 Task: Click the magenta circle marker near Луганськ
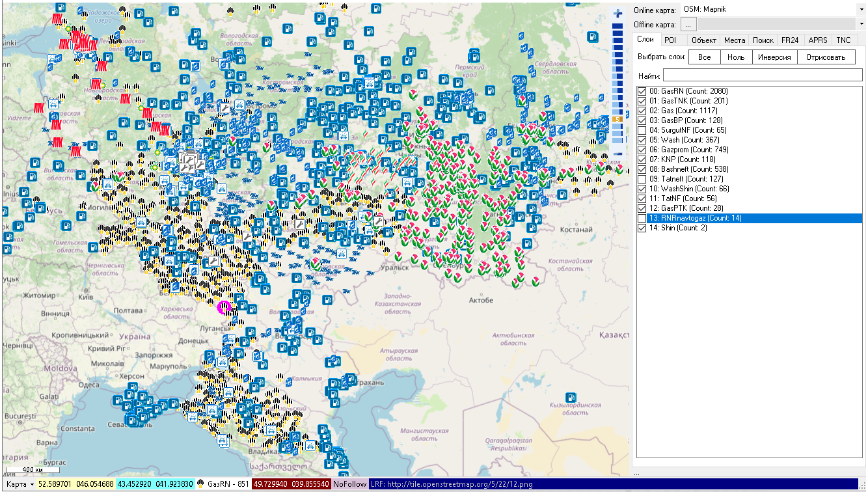click(224, 307)
